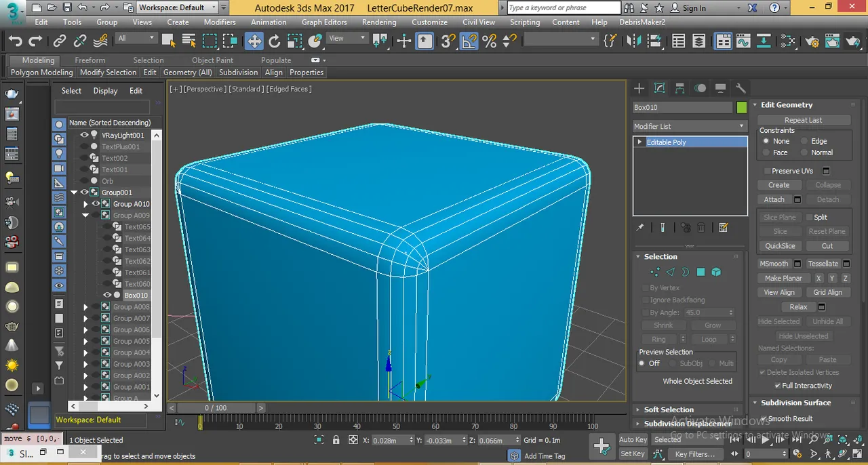
Task: Open the Modifiers menu
Action: point(220,22)
